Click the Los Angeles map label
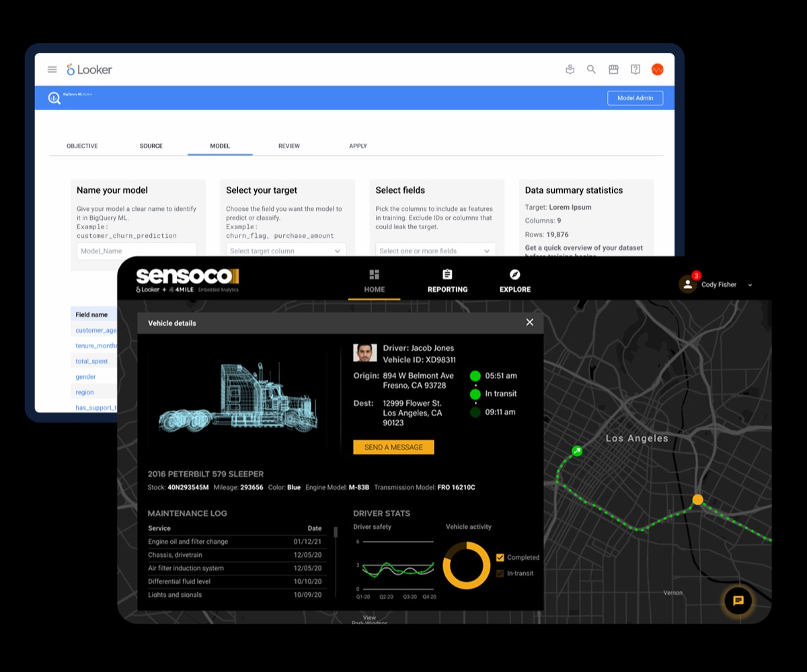Viewport: 807px width, 672px height. click(x=637, y=438)
